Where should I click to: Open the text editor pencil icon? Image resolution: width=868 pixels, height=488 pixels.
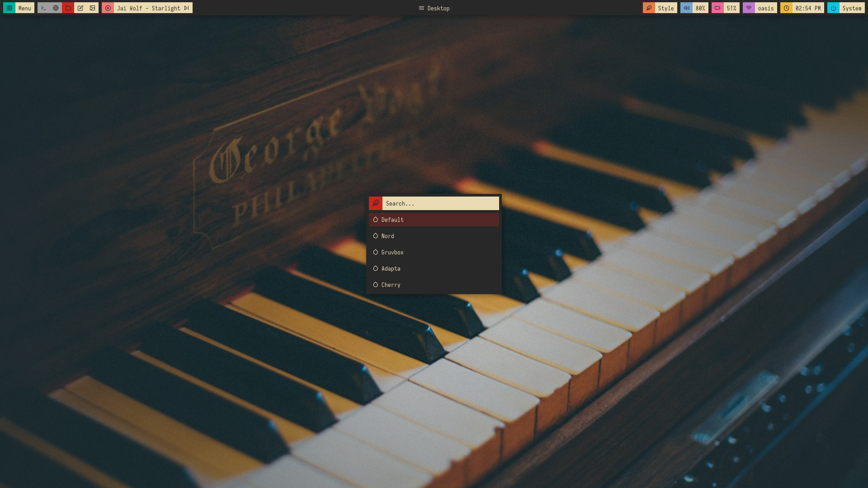tap(80, 8)
